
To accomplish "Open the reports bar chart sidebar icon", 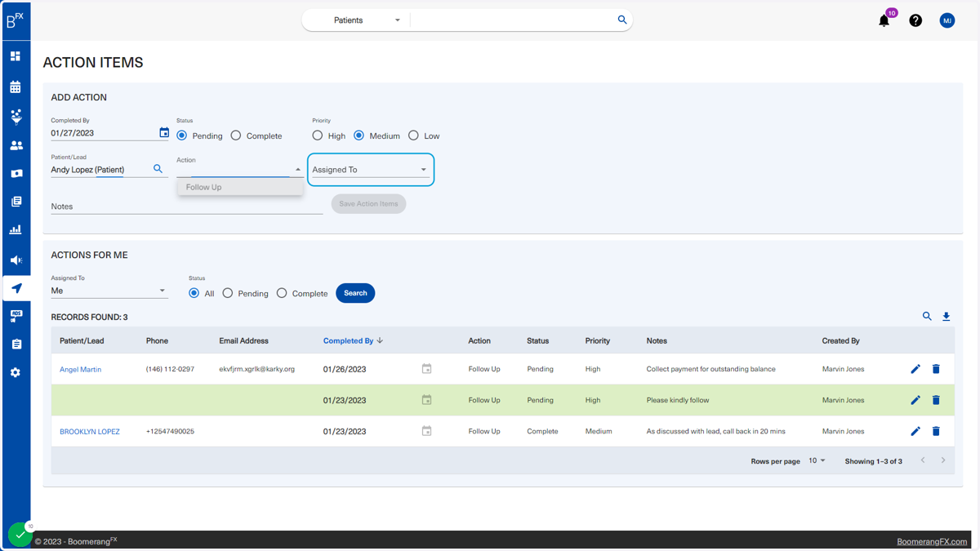I will coord(16,230).
